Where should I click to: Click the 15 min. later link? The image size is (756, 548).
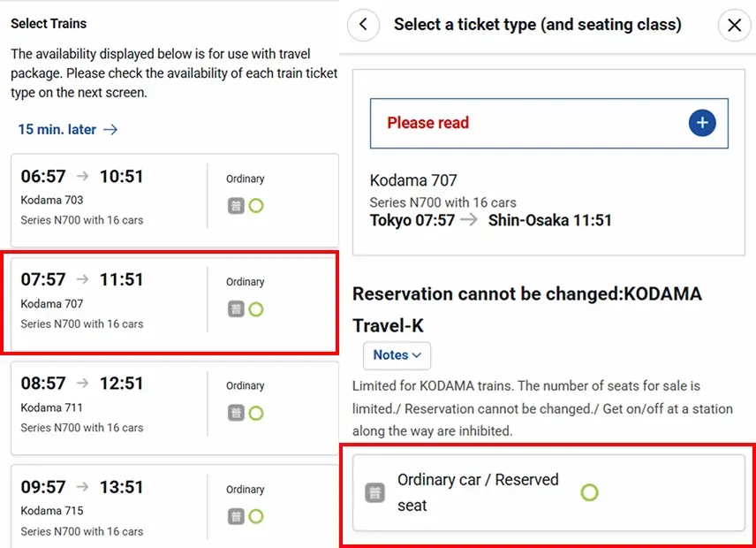[x=57, y=130]
